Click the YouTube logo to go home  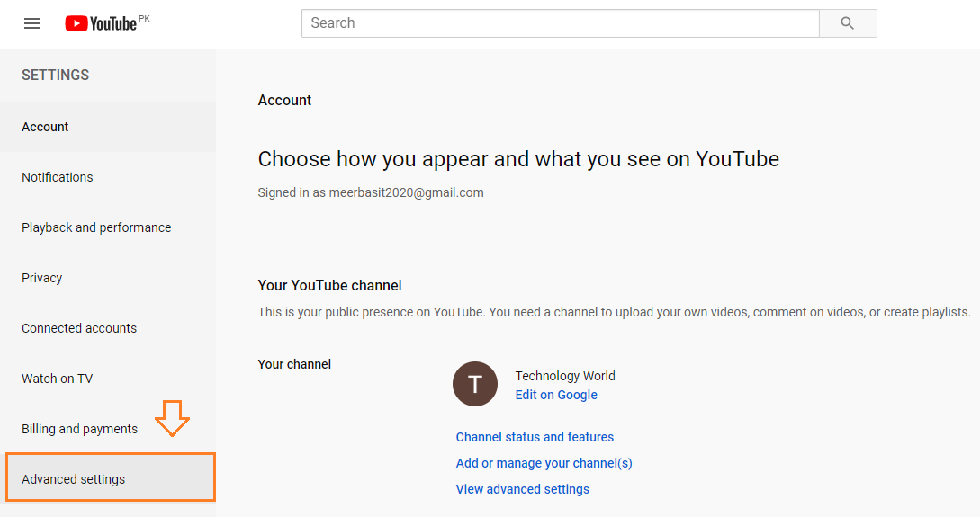[x=101, y=23]
